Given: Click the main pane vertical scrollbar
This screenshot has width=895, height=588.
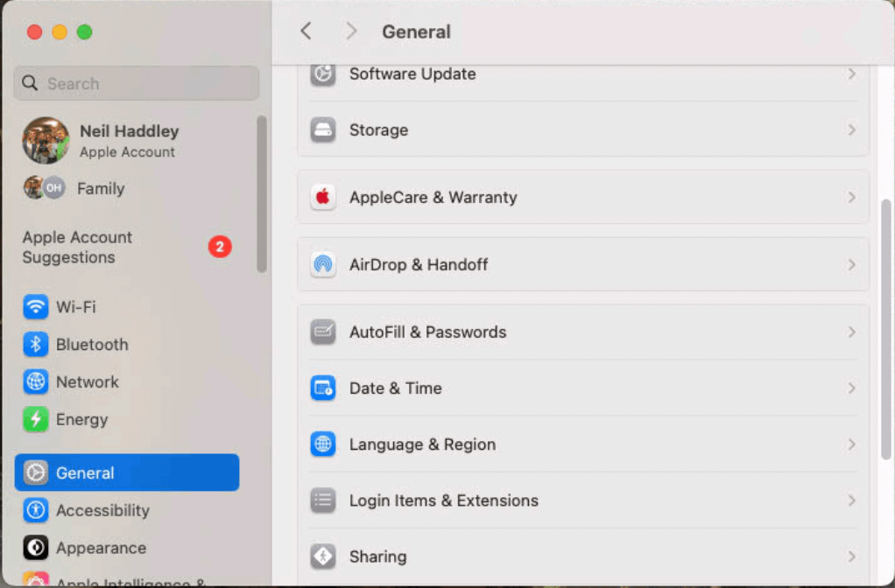Looking at the screenshot, I should pos(885,329).
